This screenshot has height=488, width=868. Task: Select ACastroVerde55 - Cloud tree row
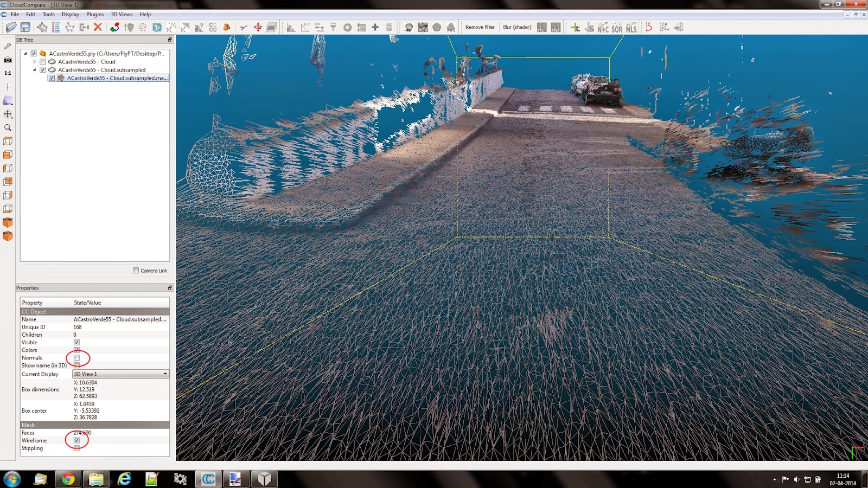(x=87, y=62)
